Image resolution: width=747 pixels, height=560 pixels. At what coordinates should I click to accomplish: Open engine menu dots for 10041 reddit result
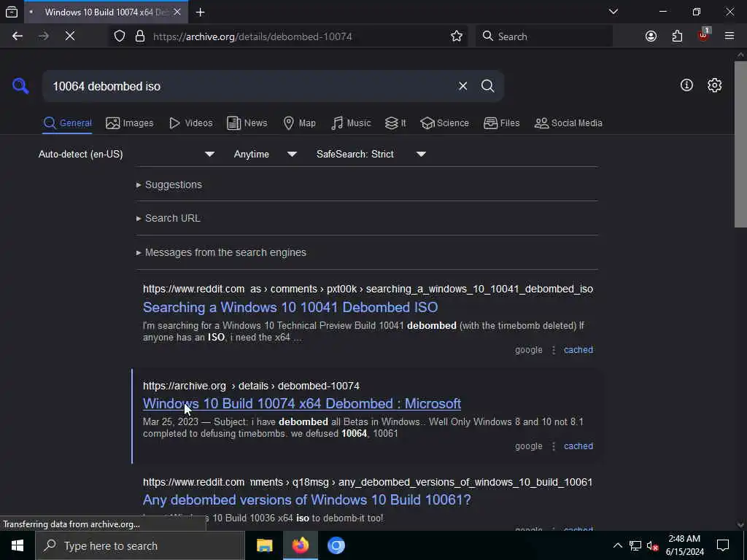coord(554,350)
